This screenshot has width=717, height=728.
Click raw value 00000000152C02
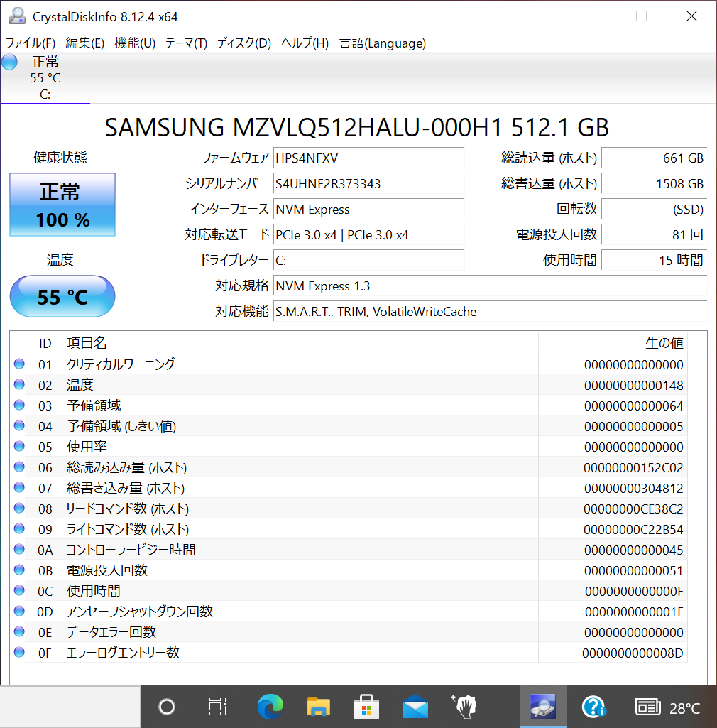tap(633, 467)
